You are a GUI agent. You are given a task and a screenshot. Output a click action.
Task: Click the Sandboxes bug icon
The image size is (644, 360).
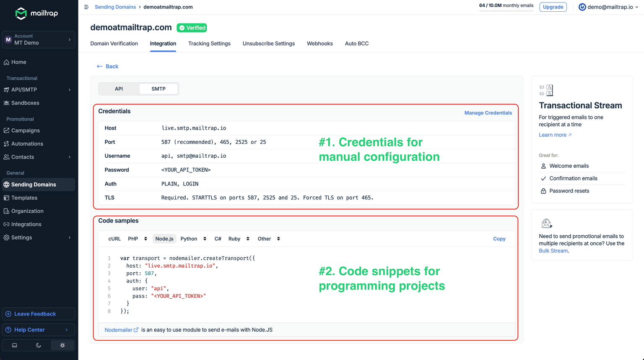point(6,103)
